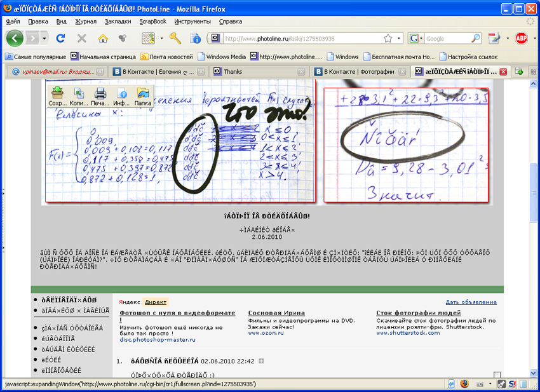Click the Adblock Plus ABP icon
Image resolution: width=540 pixels, height=392 pixels.
coord(522,38)
